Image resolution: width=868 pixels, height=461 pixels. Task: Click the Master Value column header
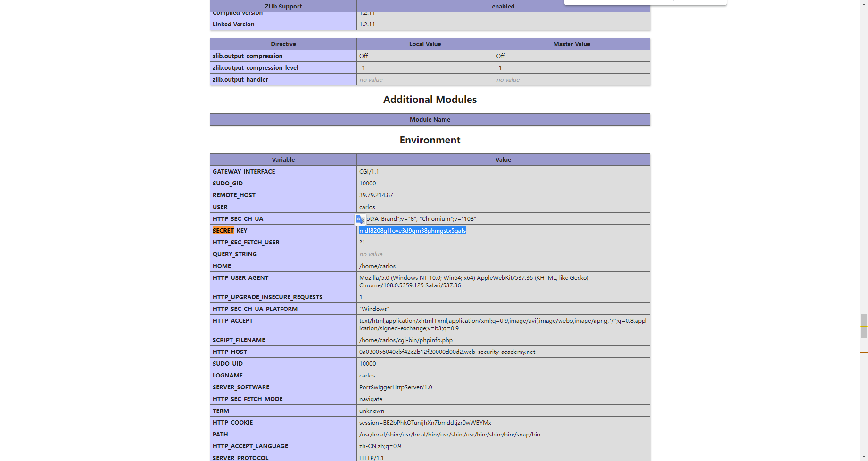tap(572, 44)
